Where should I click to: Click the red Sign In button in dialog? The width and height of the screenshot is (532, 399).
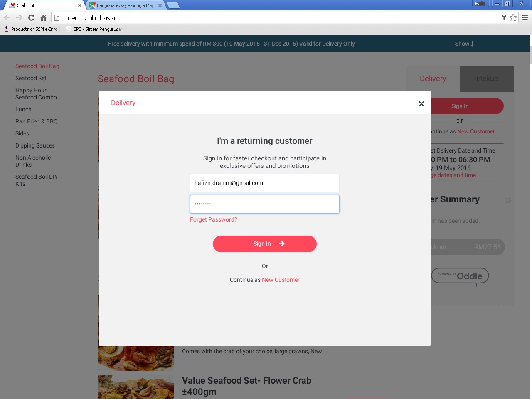tap(265, 244)
